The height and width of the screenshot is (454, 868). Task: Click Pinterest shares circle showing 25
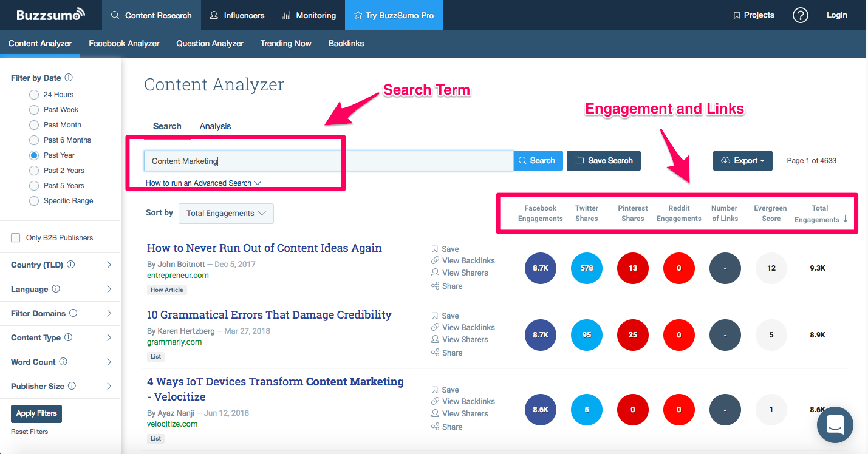pos(633,334)
